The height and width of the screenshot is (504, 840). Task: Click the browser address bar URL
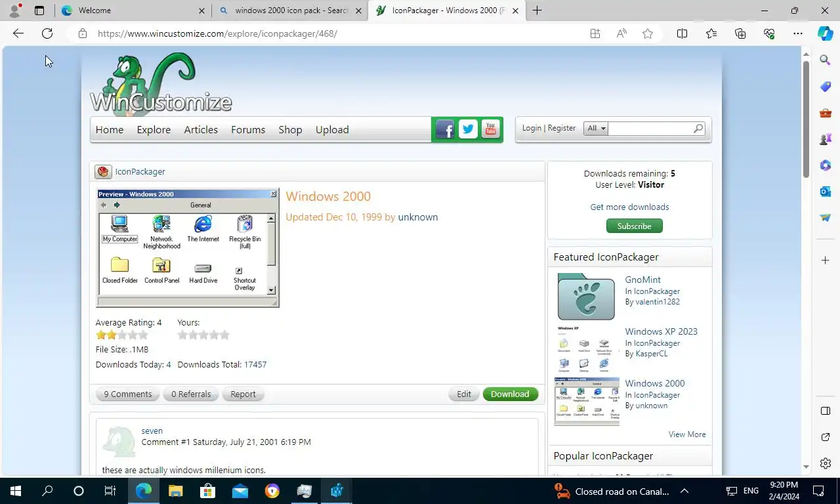point(217,33)
